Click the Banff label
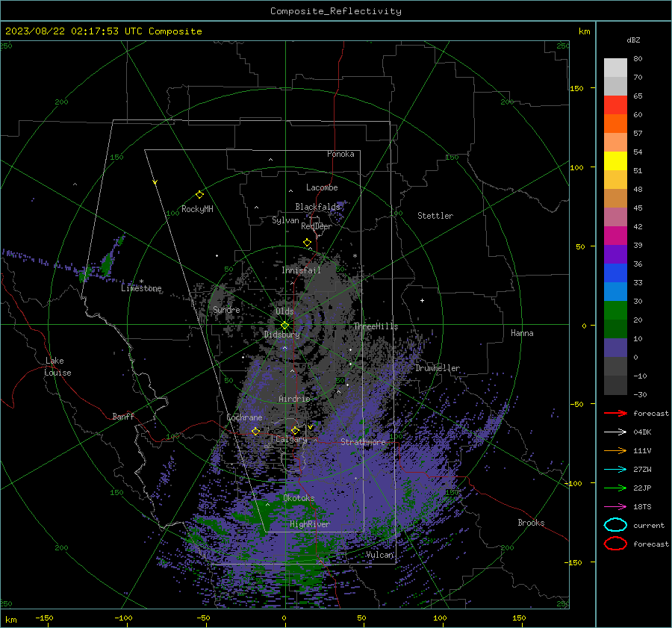This screenshot has height=628, width=672. point(123,417)
